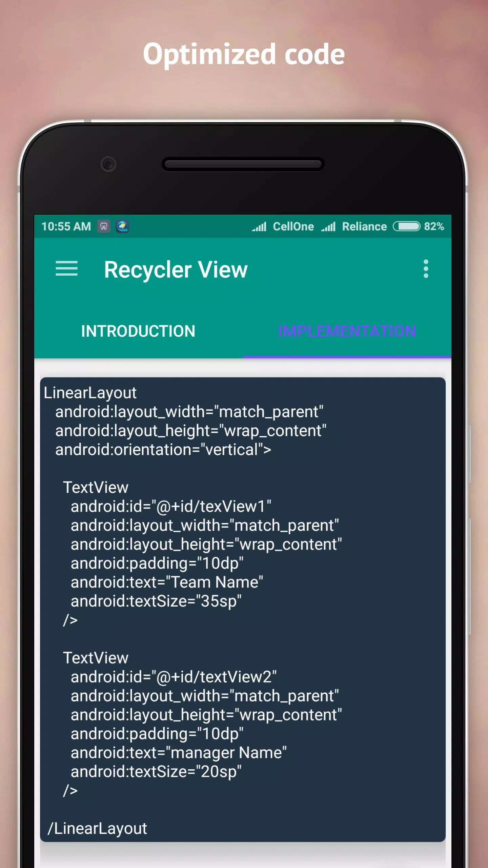Click the android:orientation="vertical" line
Screen dimensions: 488x868
[x=163, y=450]
